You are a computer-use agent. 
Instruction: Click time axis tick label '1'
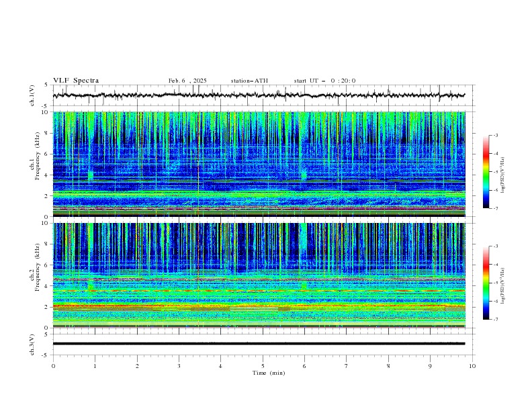pos(95,366)
